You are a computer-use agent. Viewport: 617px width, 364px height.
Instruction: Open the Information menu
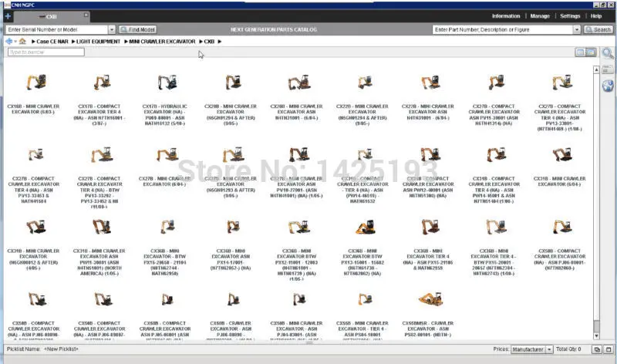click(506, 16)
